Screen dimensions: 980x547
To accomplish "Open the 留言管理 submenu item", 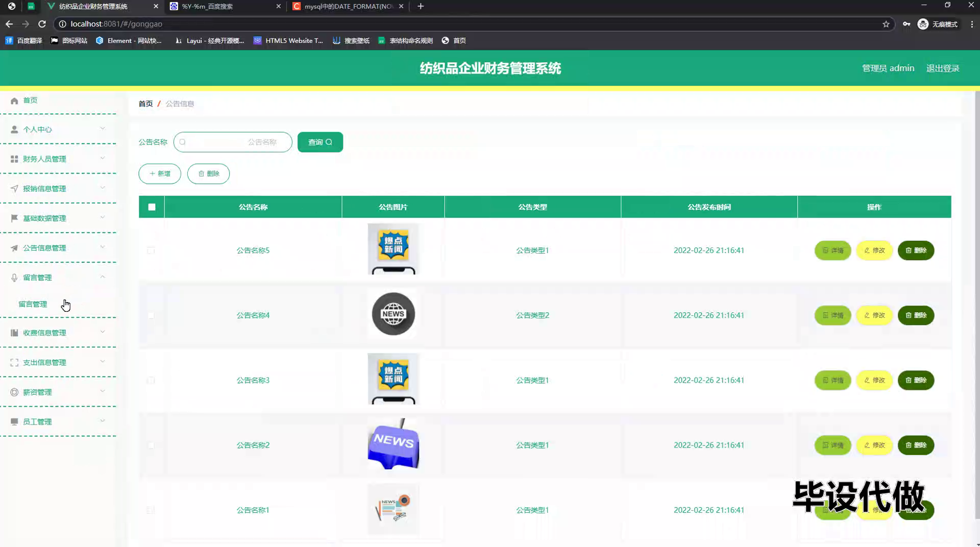I will pyautogui.click(x=33, y=304).
